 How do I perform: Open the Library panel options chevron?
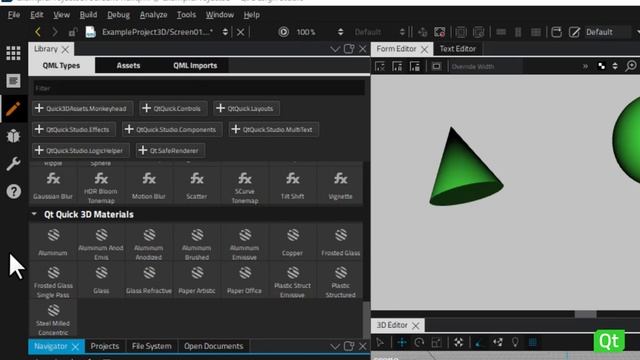(335, 49)
